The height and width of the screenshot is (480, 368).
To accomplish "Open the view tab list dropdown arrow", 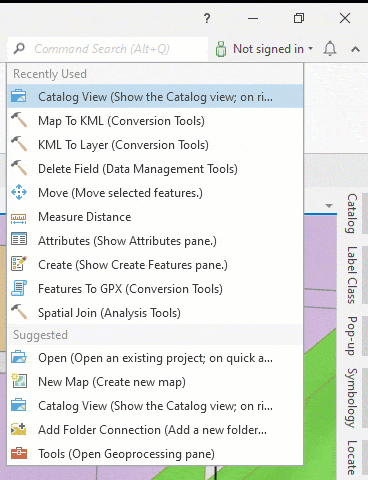I will 329,206.
